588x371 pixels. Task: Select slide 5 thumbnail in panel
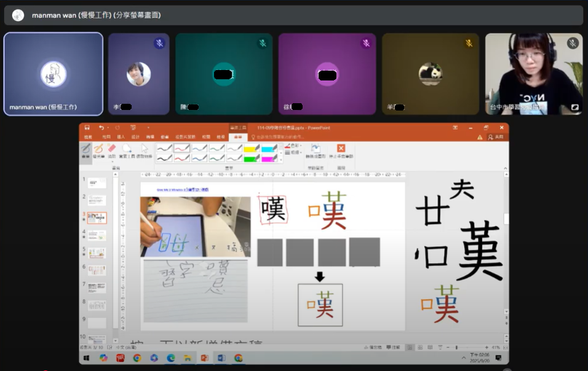click(97, 252)
